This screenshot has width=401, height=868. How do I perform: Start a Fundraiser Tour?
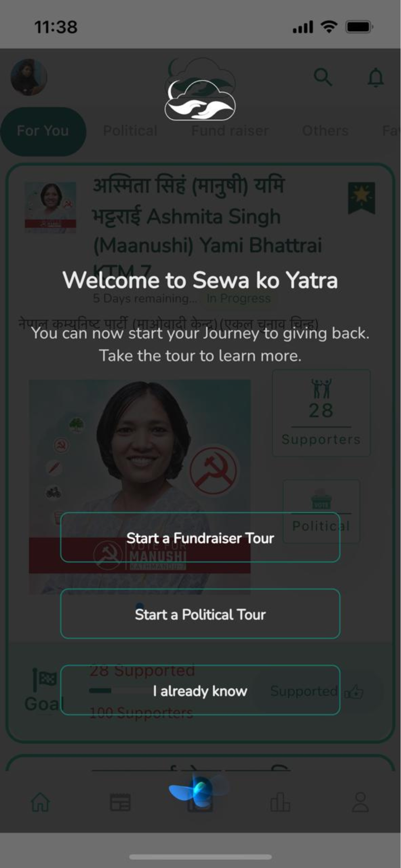pyautogui.click(x=200, y=537)
